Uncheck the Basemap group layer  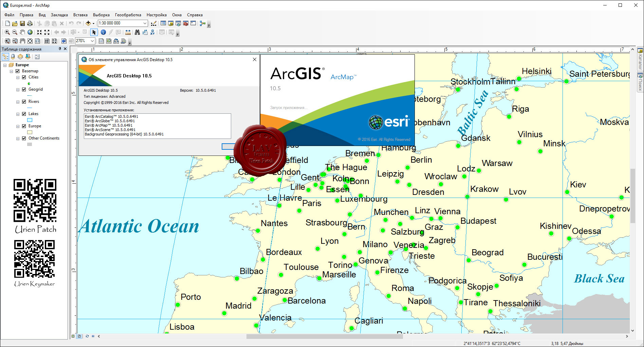(x=18, y=71)
